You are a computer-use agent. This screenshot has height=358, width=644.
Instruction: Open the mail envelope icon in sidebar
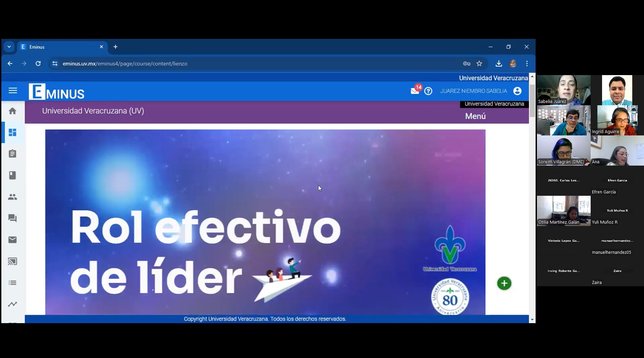pos(12,240)
